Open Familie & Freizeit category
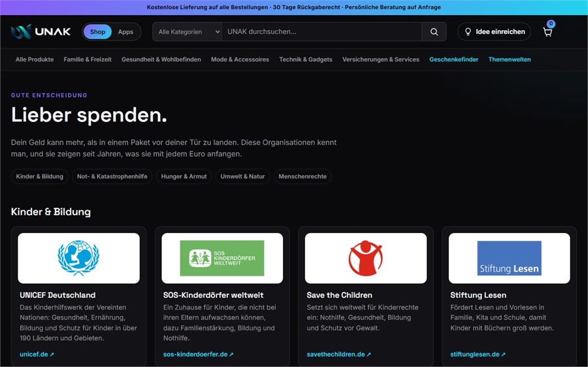The image size is (588, 367). point(88,59)
